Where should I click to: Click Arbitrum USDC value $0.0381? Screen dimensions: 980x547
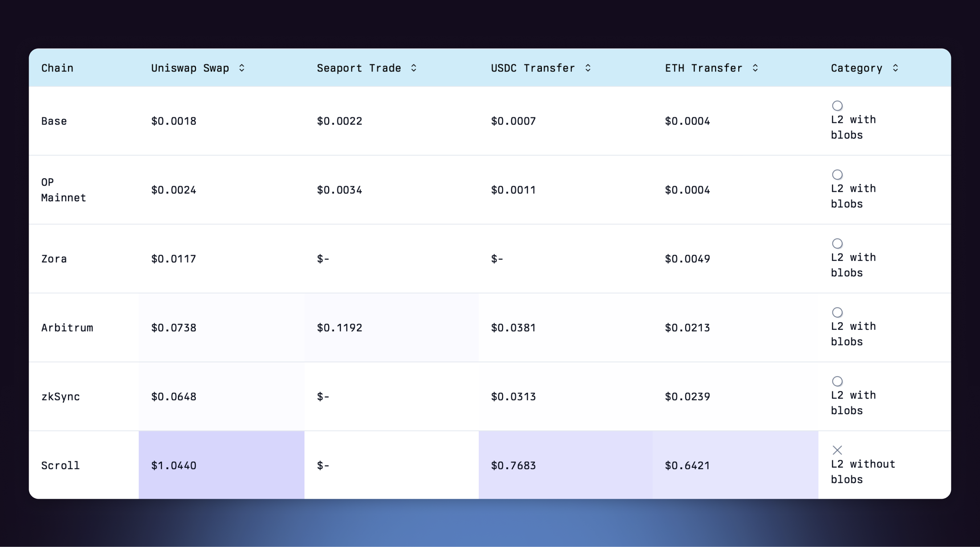[x=513, y=328]
